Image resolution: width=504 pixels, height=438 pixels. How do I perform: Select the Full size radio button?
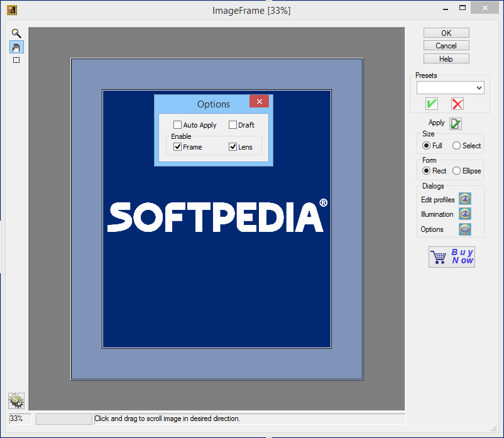[426, 146]
